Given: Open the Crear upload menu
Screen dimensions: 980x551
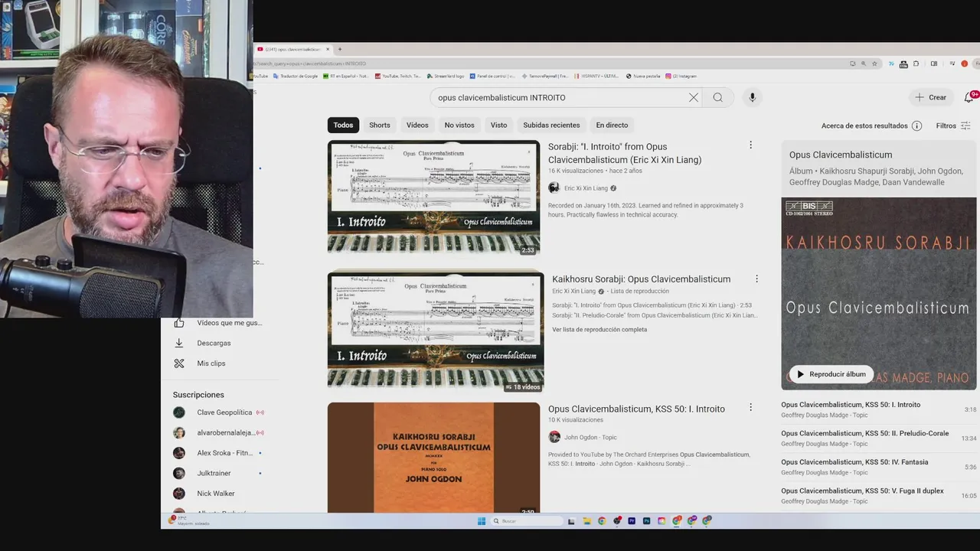Looking at the screenshot, I should pos(930,97).
